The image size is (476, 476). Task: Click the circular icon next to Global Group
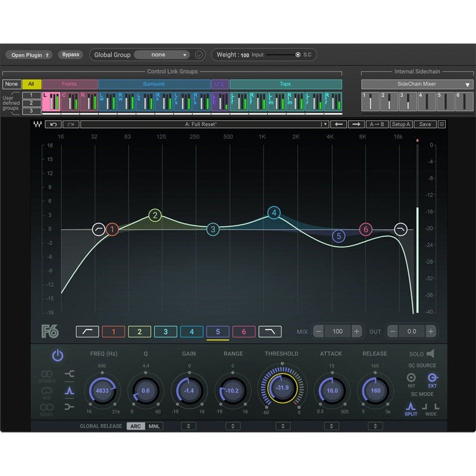click(x=199, y=55)
